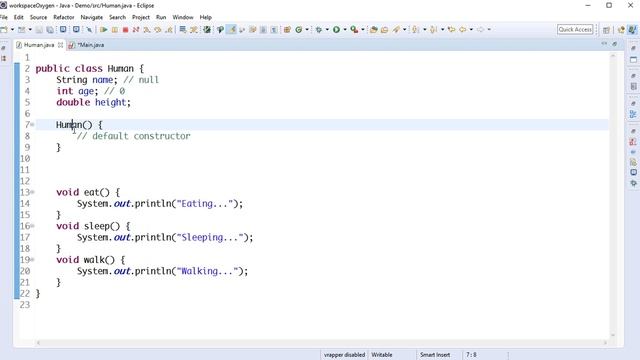Open the Search menu
640x360 pixels.
coord(117,17)
